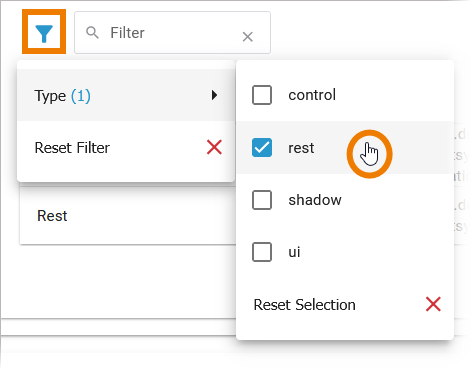This screenshot has height=370, width=472.
Task: Select the shadow label text
Action: click(x=315, y=200)
